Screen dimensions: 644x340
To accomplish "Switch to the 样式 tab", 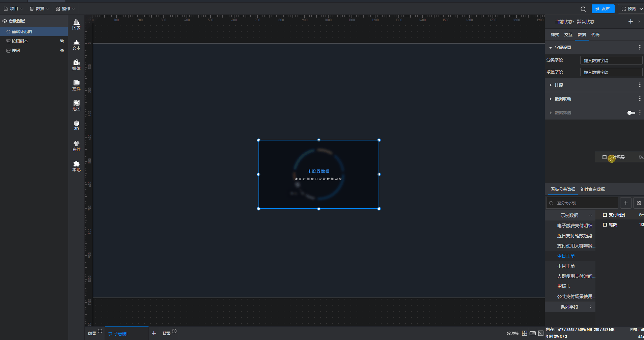I will [x=555, y=35].
